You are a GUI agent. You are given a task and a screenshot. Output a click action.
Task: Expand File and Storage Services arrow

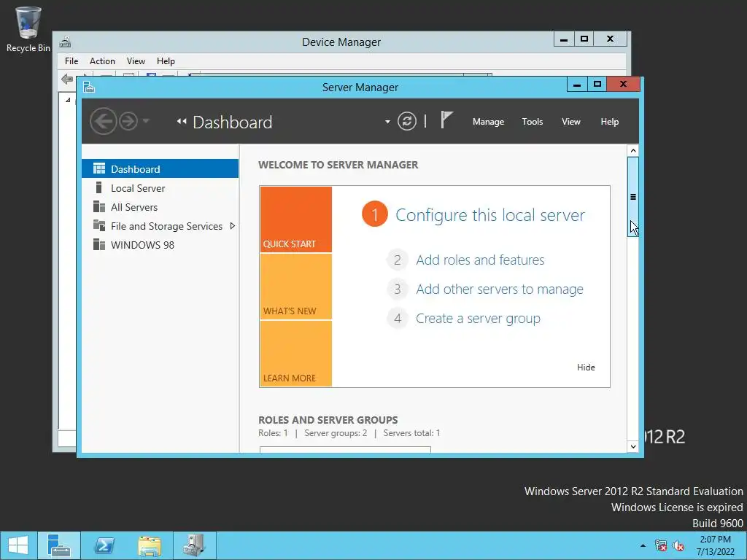click(x=233, y=226)
